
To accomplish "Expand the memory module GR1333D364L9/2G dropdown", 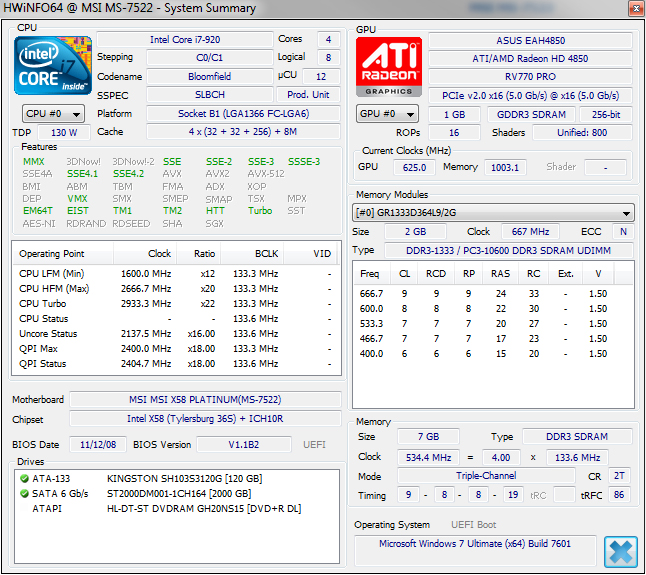I will tap(493, 213).
